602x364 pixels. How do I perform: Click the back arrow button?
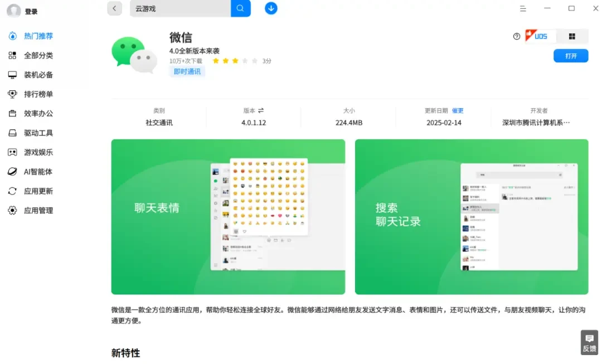(x=114, y=8)
